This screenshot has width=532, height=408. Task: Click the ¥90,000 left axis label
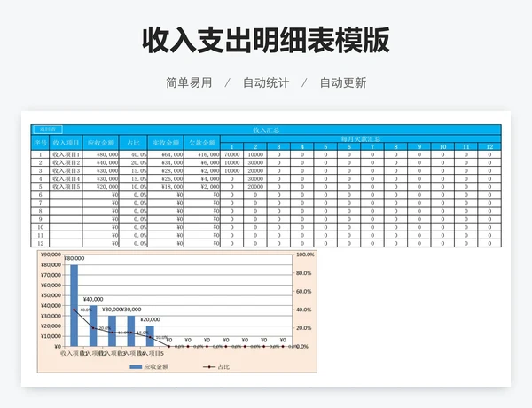(51, 255)
